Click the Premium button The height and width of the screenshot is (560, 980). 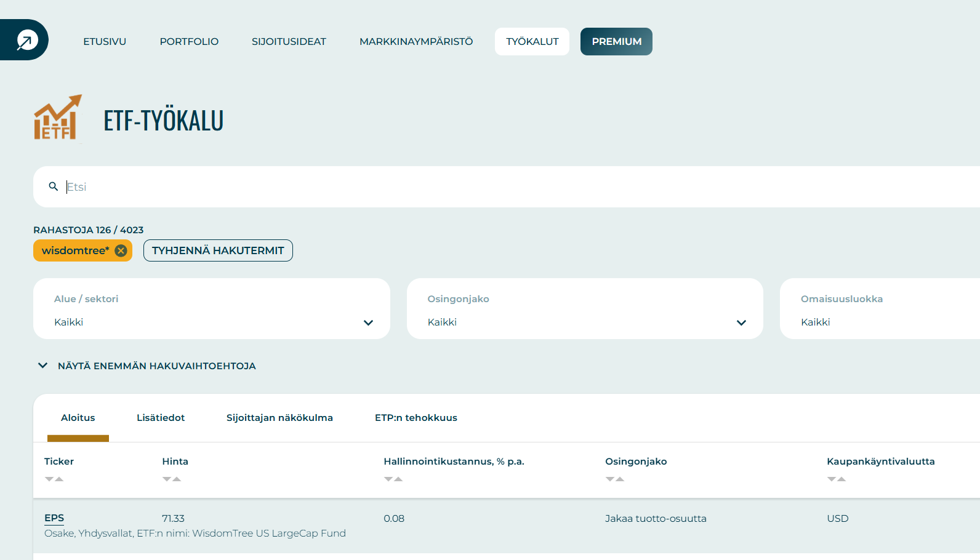tap(616, 41)
